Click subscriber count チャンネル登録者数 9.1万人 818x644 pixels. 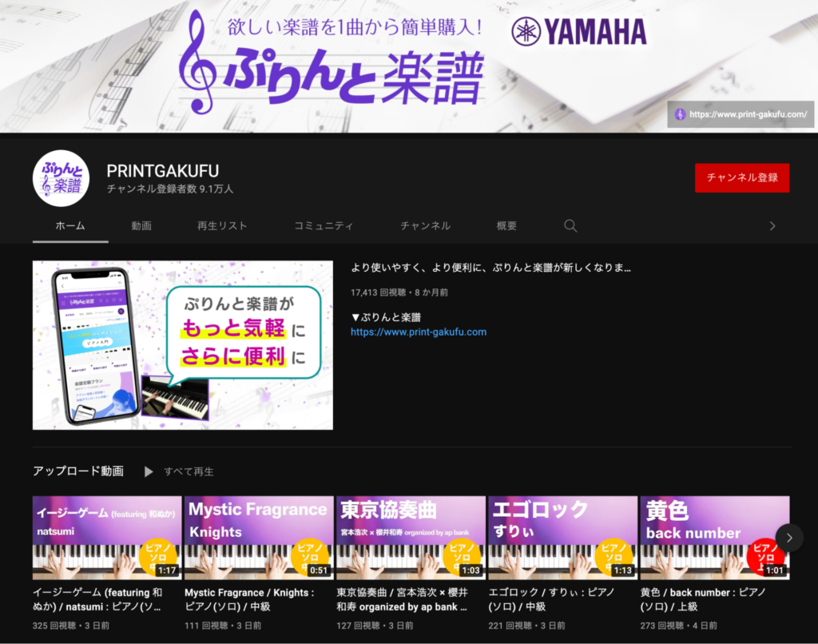(x=170, y=189)
